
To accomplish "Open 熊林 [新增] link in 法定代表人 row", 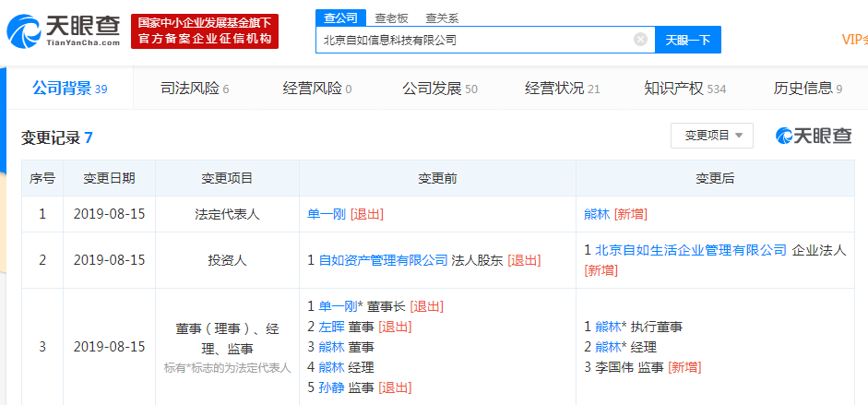I will pos(597,214).
